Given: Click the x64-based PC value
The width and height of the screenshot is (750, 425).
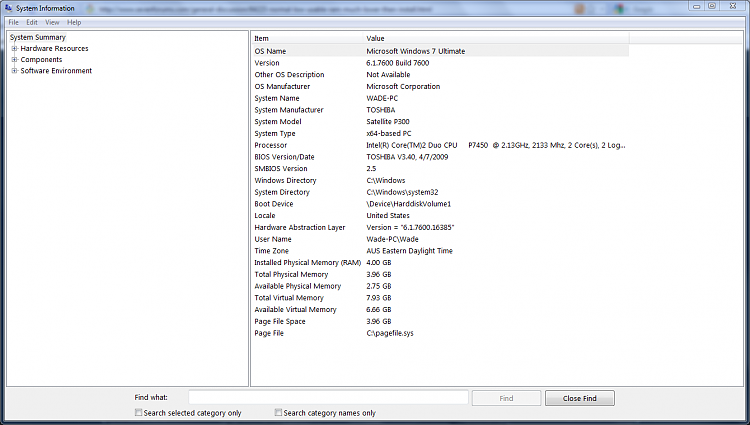Looking at the screenshot, I should 389,133.
